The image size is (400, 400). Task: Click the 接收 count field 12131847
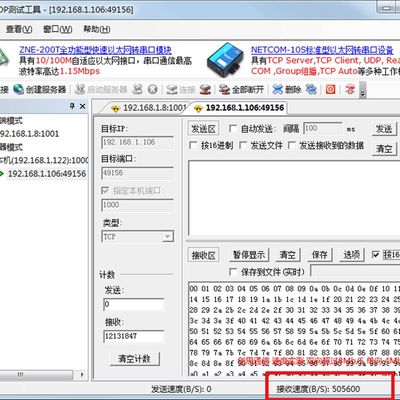pyautogui.click(x=134, y=336)
